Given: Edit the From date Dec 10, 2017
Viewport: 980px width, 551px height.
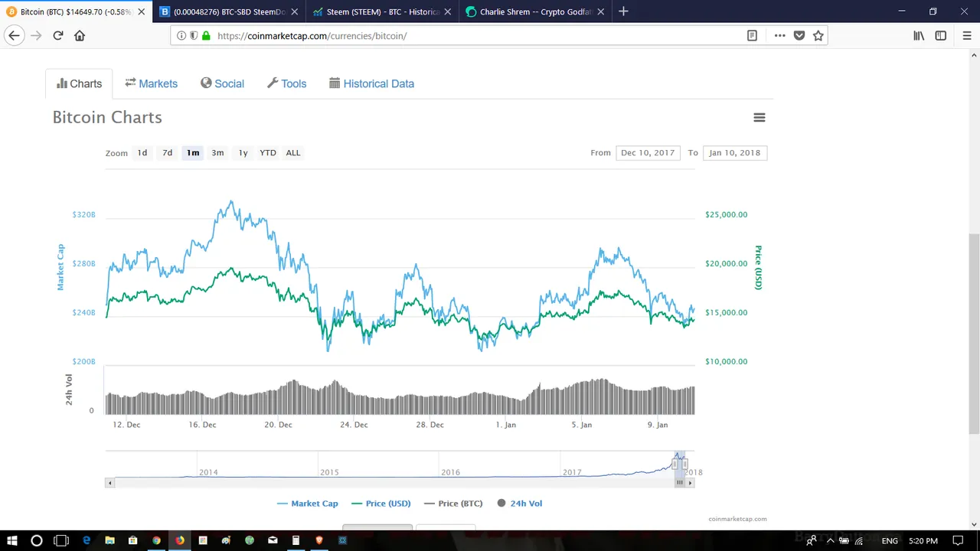Looking at the screenshot, I should point(648,152).
